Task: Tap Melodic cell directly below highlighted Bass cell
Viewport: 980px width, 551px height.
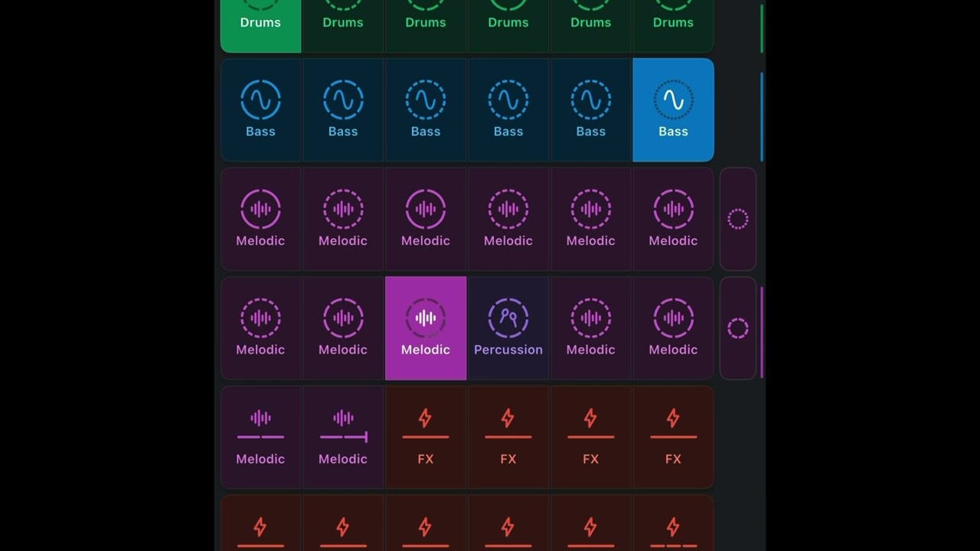Action: [x=674, y=219]
